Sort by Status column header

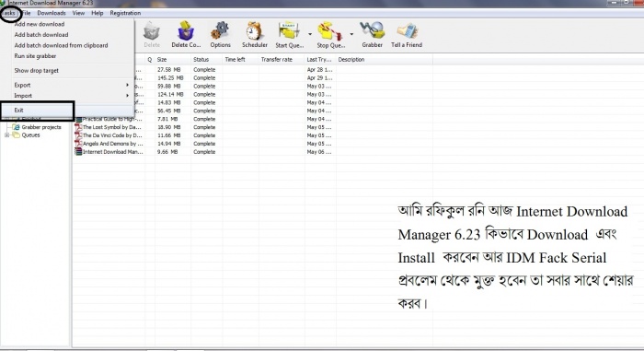(x=207, y=60)
